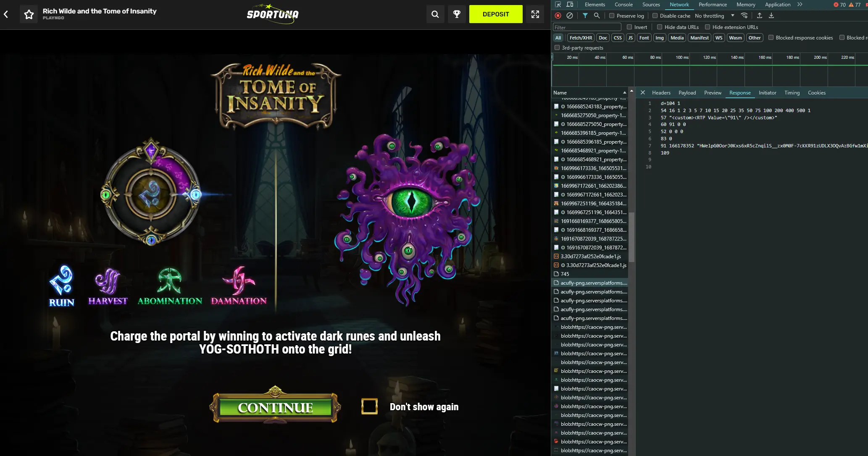
Task: Select the 3.30d7273af252e0fcade1.js request without gear
Action: pos(590,256)
